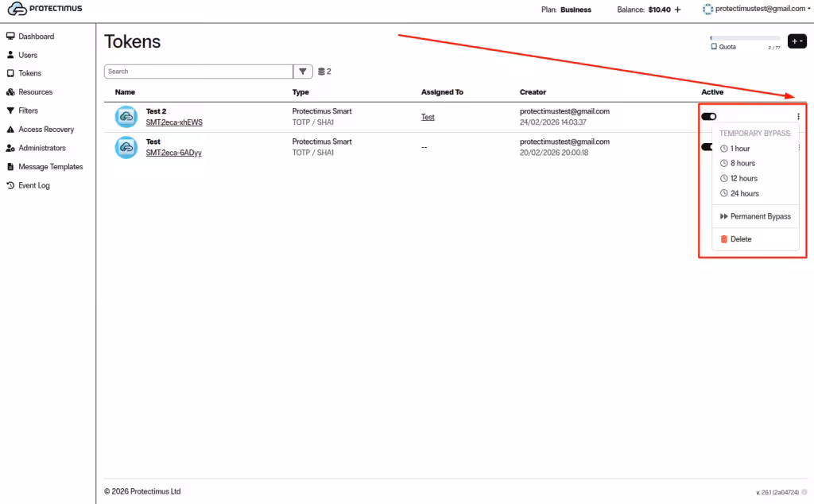This screenshot has height=504, width=814.
Task: Open Dashboard in the sidebar
Action: 36,37
